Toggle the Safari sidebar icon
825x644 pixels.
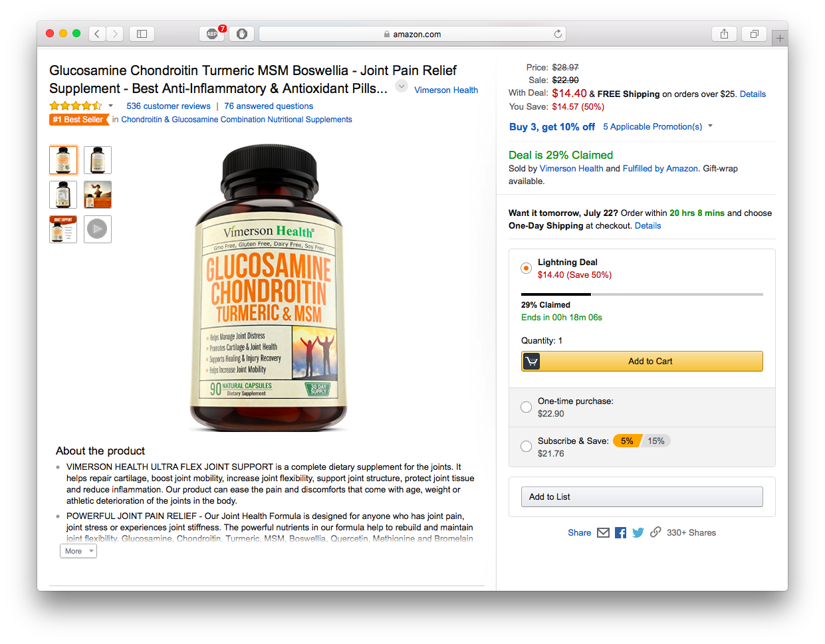[142, 34]
